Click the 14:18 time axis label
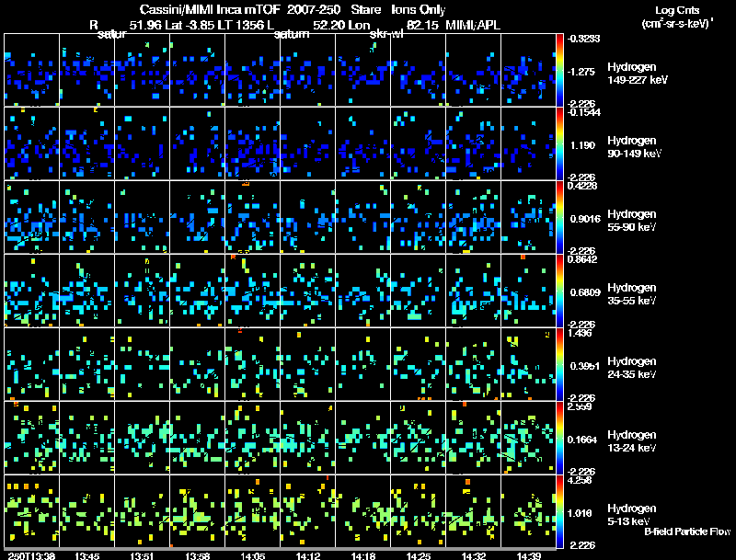 (362, 555)
